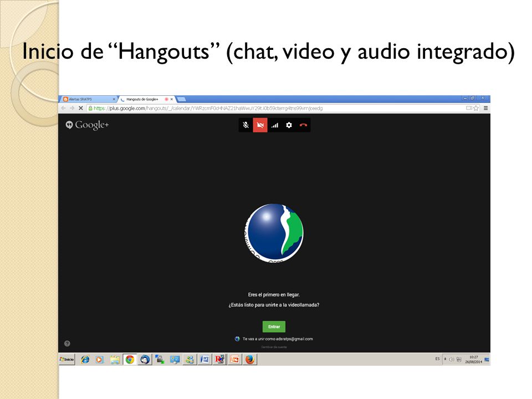This screenshot has width=532, height=399.
Task: Click the email account avatar beside adsratps@gmail.com
Action: (237, 339)
